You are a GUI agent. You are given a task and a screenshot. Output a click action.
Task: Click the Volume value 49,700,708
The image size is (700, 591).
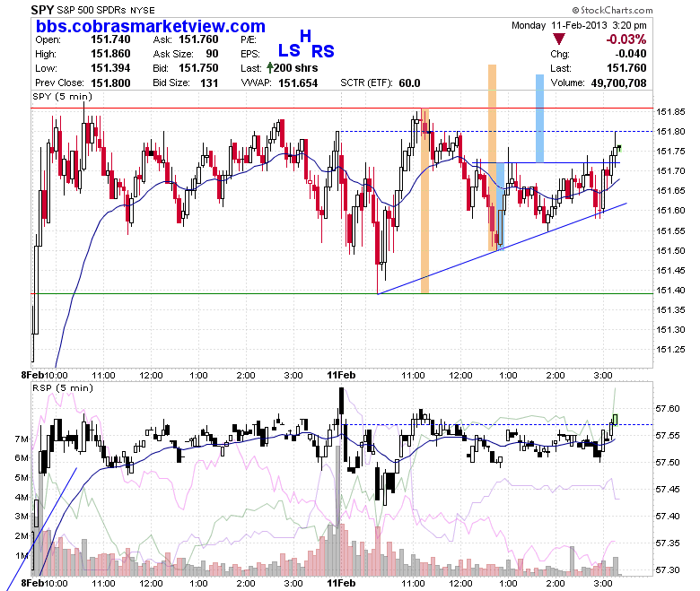click(618, 83)
